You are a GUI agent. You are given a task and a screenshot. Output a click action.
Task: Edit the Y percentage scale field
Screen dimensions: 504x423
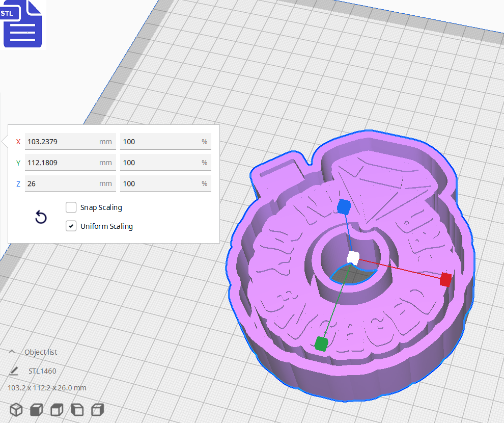(165, 162)
